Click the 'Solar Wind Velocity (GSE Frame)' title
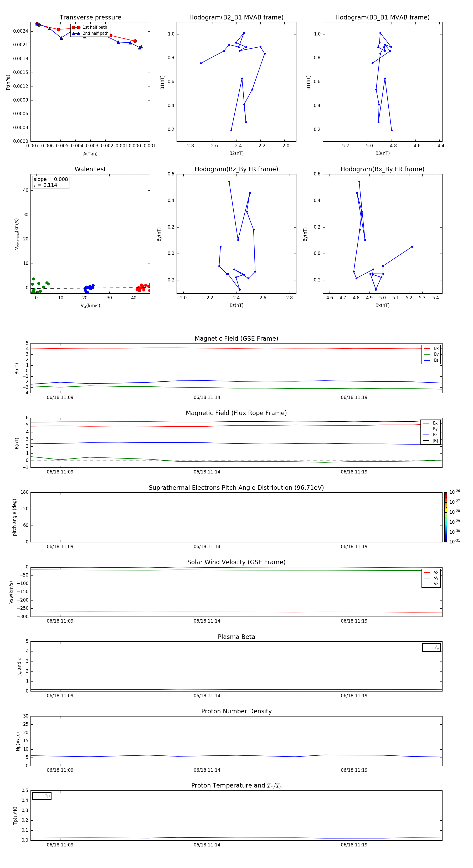This screenshot has width=473, height=868. [x=236, y=562]
